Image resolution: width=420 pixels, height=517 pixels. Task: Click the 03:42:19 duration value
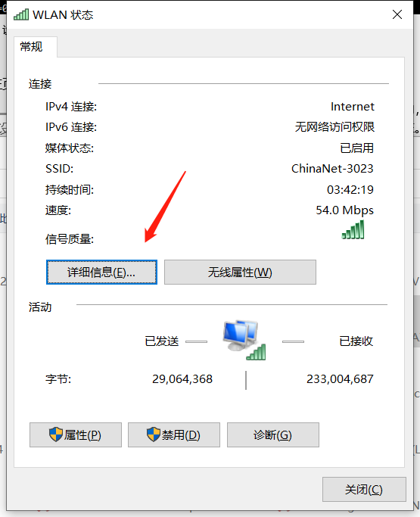coord(350,189)
